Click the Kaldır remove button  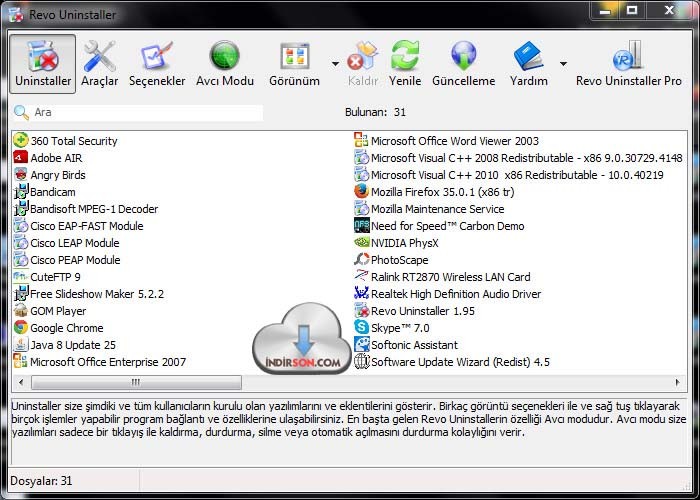[362, 64]
